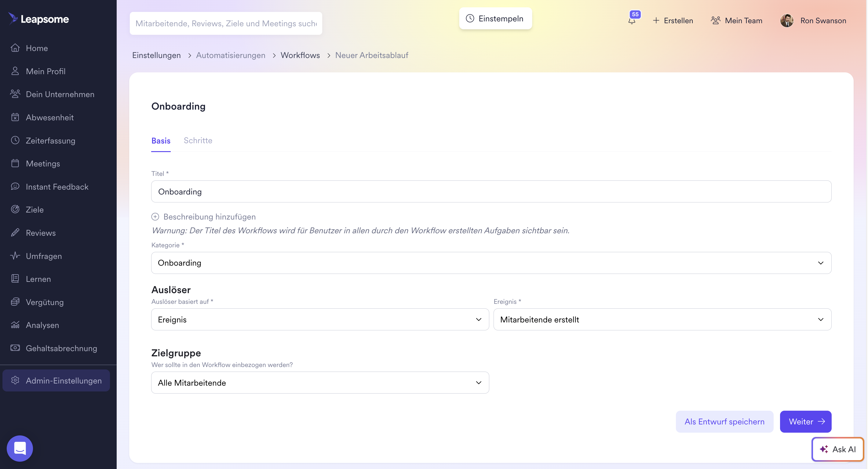Click the Leapsome logo
Image resolution: width=868 pixels, height=469 pixels.
[38, 19]
